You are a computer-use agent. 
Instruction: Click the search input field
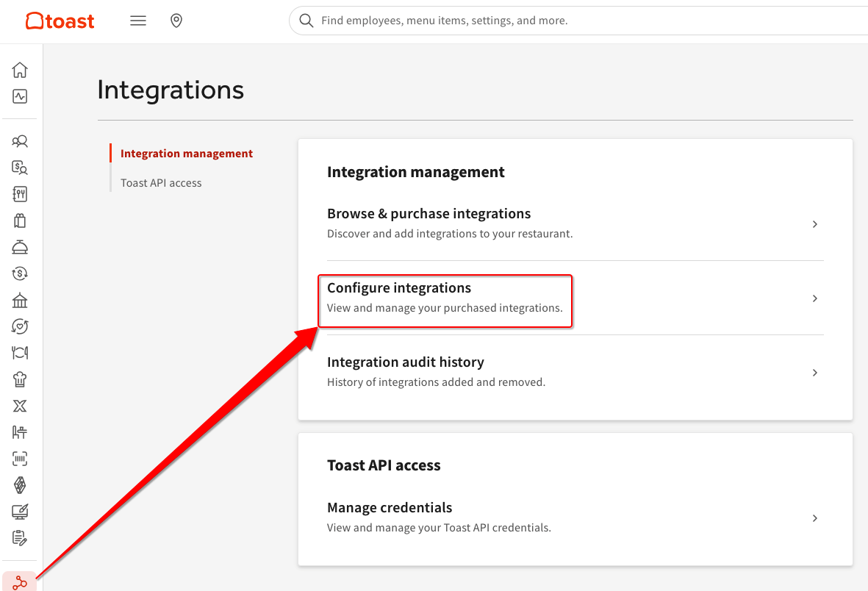pos(573,21)
